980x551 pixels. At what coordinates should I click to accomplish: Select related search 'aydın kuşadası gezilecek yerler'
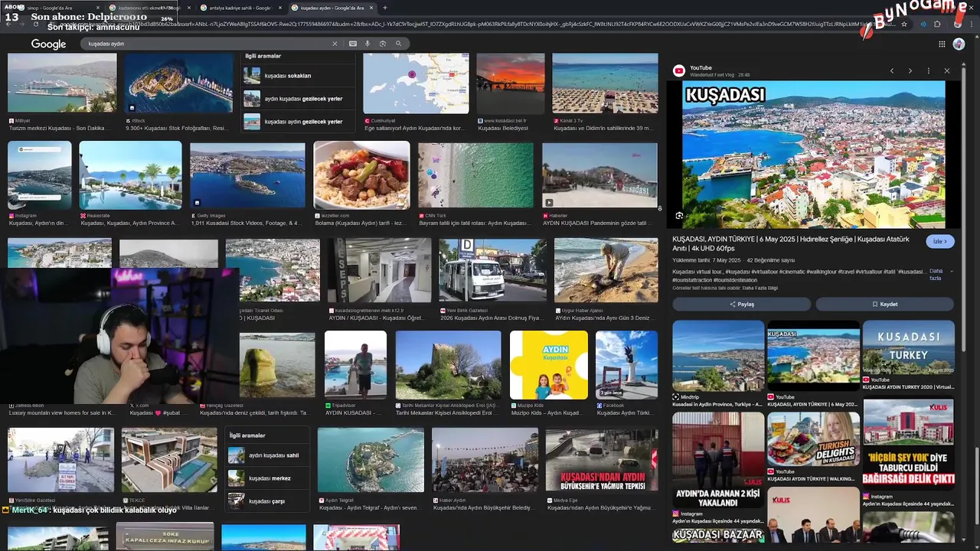(299, 99)
